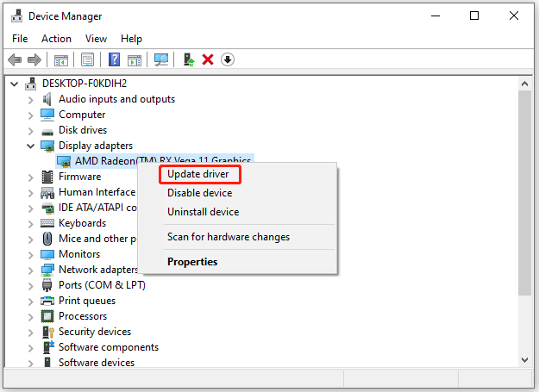Click the Firmware chip icon
This screenshot has height=392, width=539.
pos(47,177)
